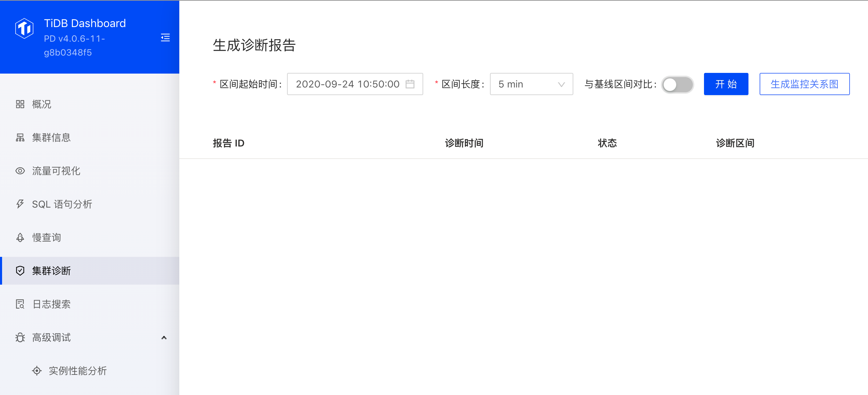
Task: Open 集群信息 menu item
Action: [x=90, y=137]
